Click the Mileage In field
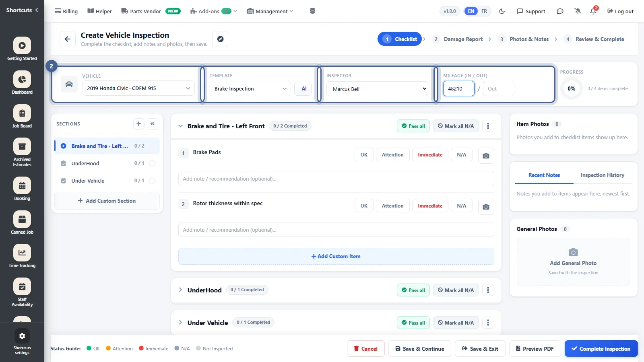The width and height of the screenshot is (644, 362). click(x=458, y=88)
